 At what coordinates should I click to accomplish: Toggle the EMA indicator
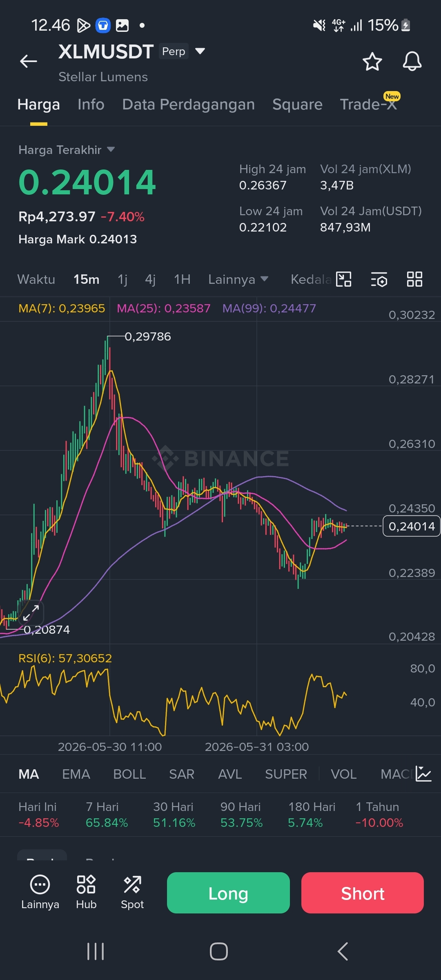point(76,774)
